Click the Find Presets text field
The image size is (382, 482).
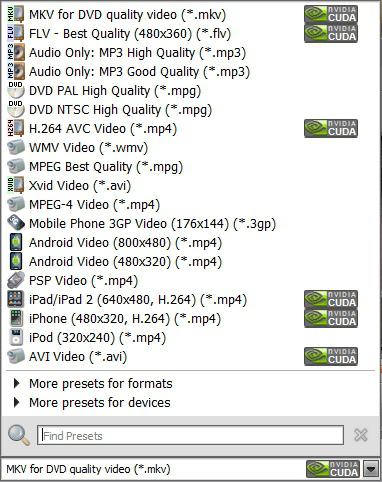point(190,435)
